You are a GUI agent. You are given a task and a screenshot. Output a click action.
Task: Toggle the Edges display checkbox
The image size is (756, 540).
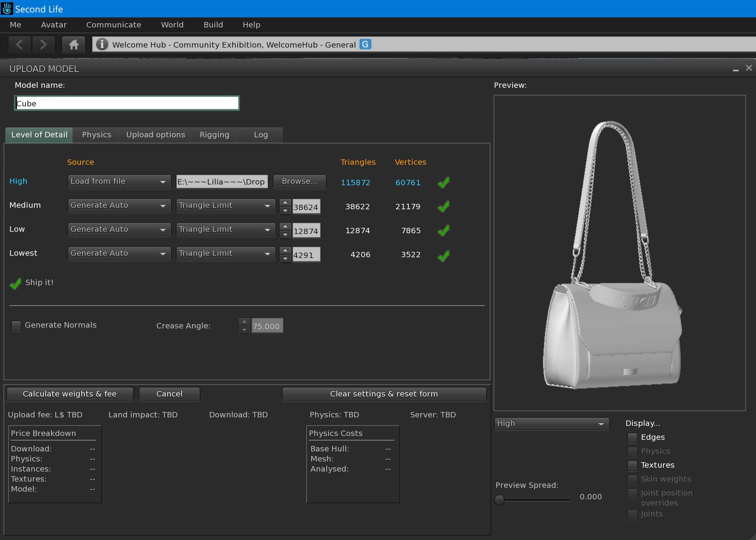pos(632,437)
